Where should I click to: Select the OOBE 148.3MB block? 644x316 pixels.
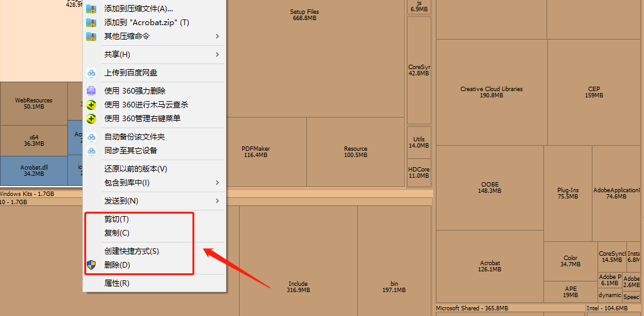pos(490,188)
